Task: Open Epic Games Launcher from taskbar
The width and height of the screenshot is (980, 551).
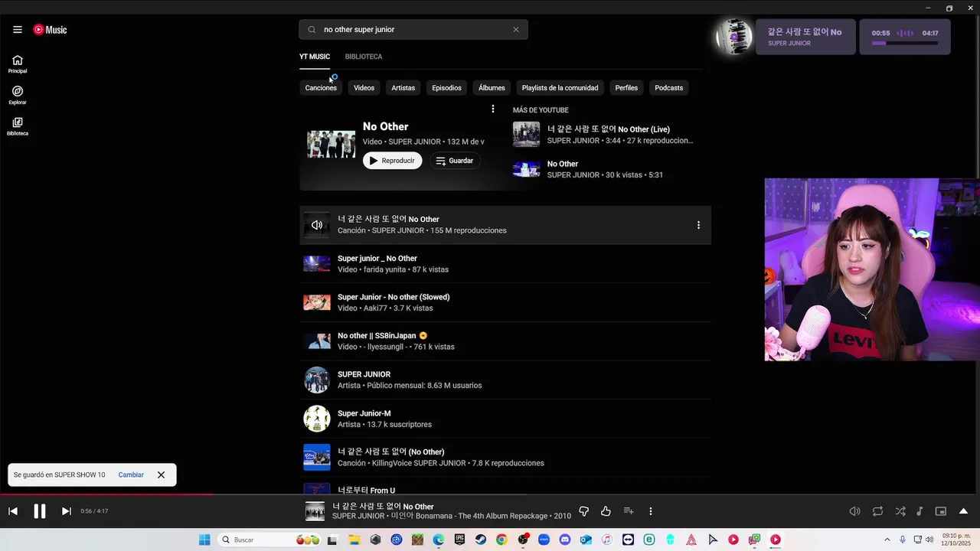Action: click(x=459, y=540)
